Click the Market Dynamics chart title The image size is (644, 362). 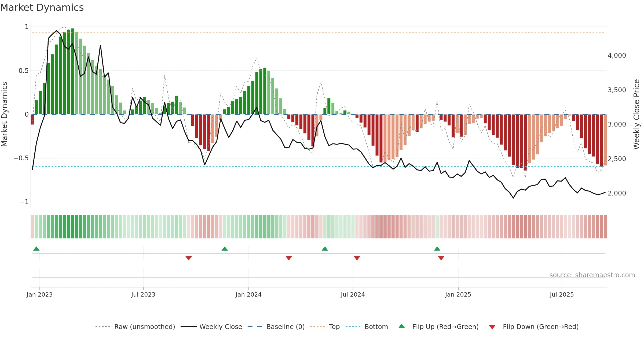point(42,8)
